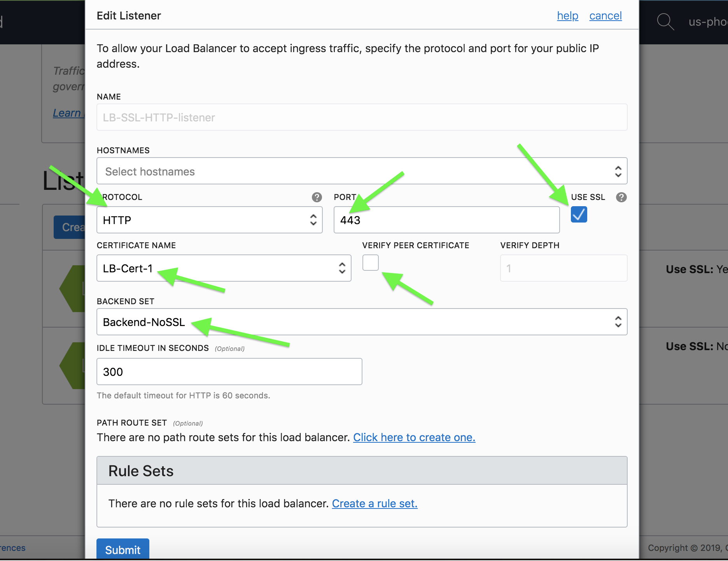Open the Backend Set dropdown
Viewport: 728px width, 561px height.
(362, 322)
